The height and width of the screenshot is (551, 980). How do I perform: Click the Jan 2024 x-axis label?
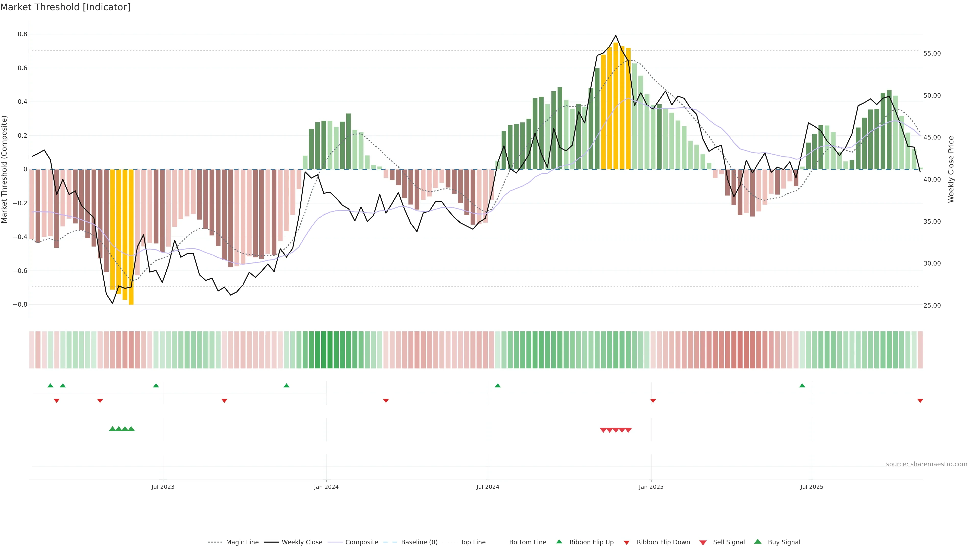(x=326, y=487)
